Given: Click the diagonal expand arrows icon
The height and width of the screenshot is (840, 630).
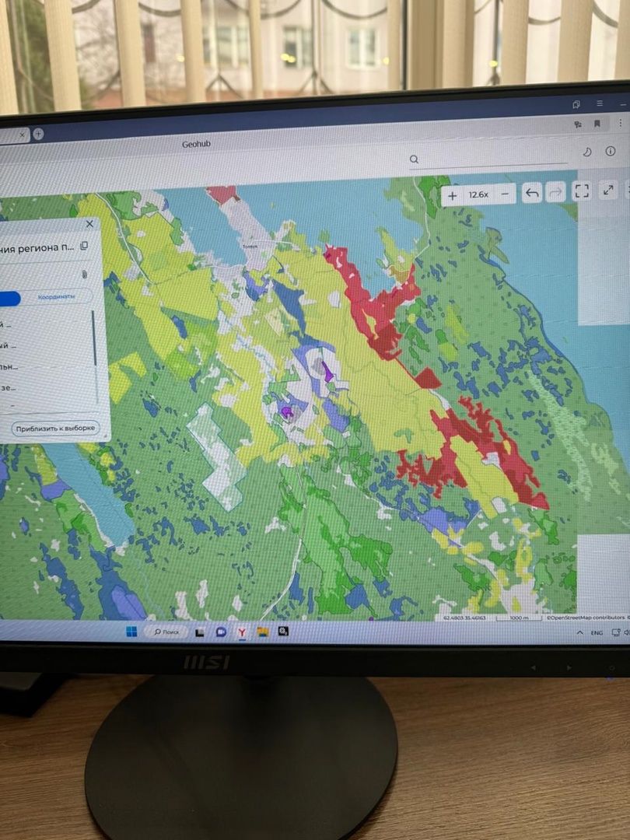Looking at the screenshot, I should tap(610, 190).
